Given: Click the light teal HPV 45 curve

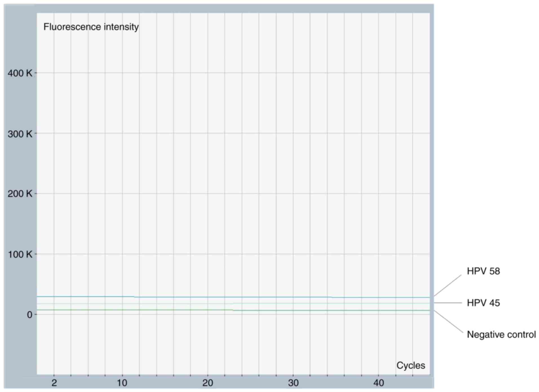Looking at the screenshot, I should pyautogui.click(x=282, y=303).
